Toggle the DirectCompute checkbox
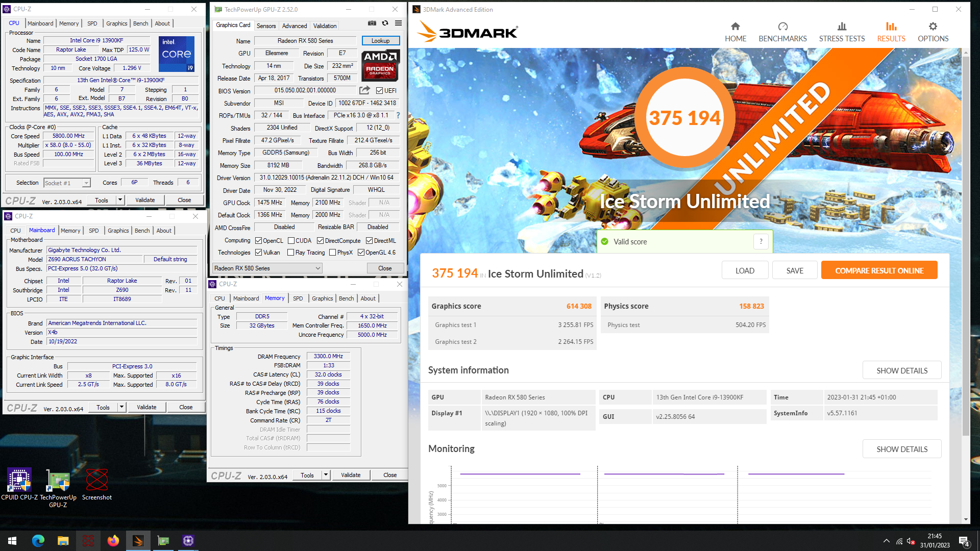Screen dimensions: 980x551 [x=320, y=241]
